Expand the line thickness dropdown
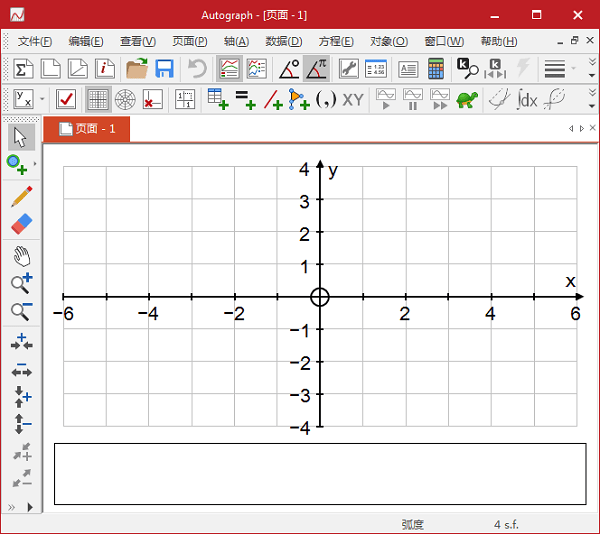600x534 pixels. click(x=574, y=69)
